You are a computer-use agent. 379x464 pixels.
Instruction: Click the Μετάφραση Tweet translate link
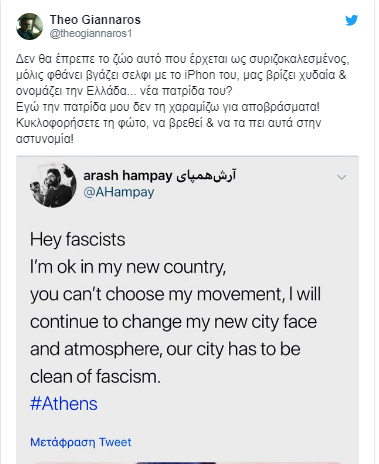pyautogui.click(x=81, y=442)
